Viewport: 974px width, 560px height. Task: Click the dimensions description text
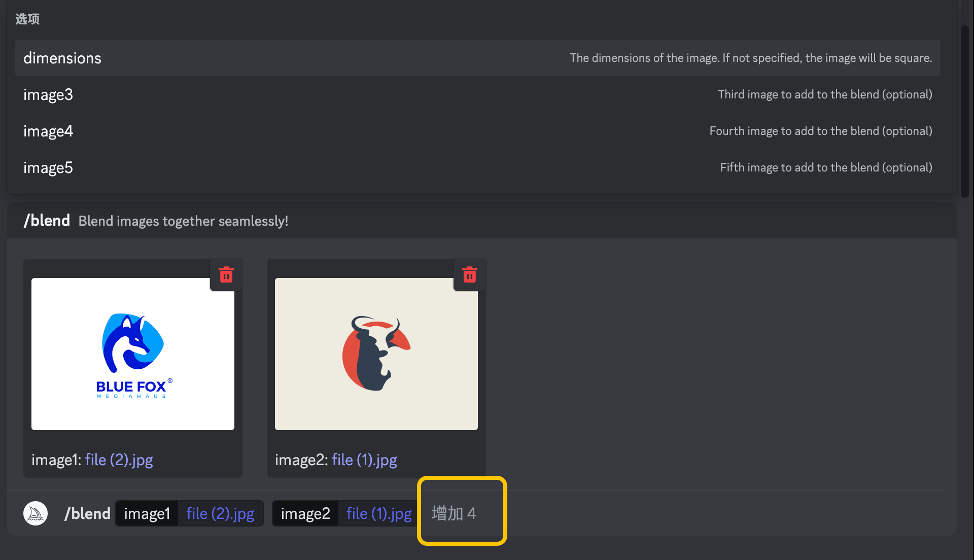(x=751, y=58)
